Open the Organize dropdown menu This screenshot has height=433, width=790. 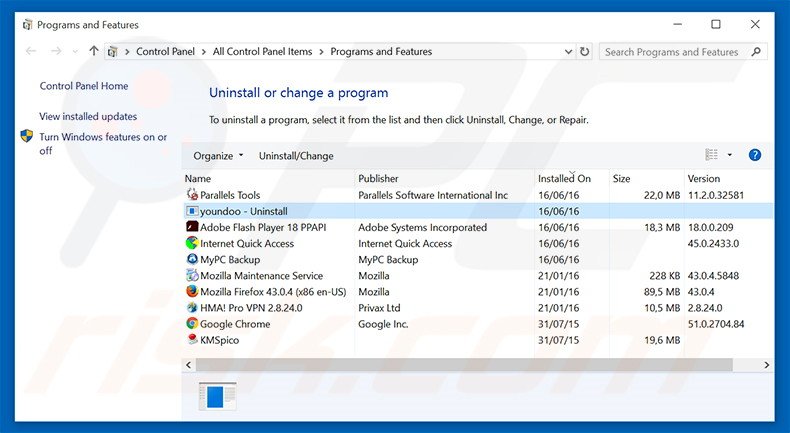[x=218, y=156]
